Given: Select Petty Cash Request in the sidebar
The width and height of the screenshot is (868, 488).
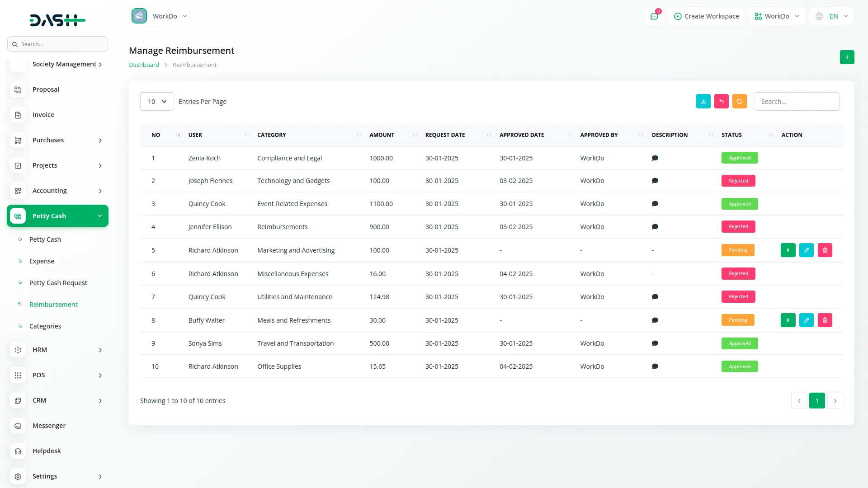Looking at the screenshot, I should coord(58,282).
